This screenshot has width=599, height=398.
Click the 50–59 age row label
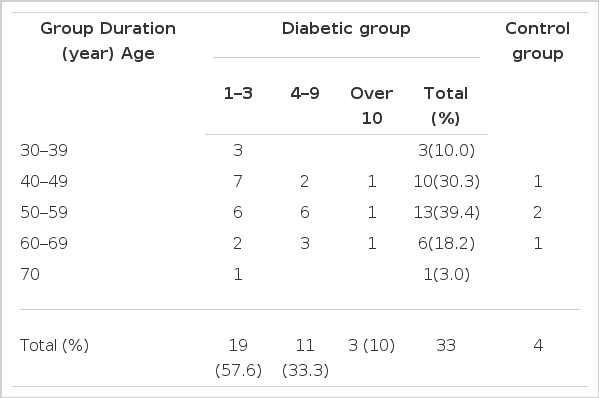coord(44,212)
